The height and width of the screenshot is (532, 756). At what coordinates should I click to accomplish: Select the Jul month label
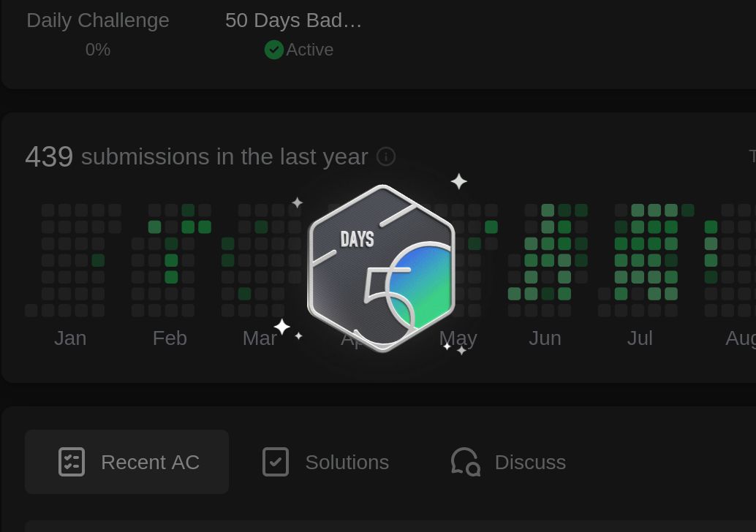click(x=640, y=338)
